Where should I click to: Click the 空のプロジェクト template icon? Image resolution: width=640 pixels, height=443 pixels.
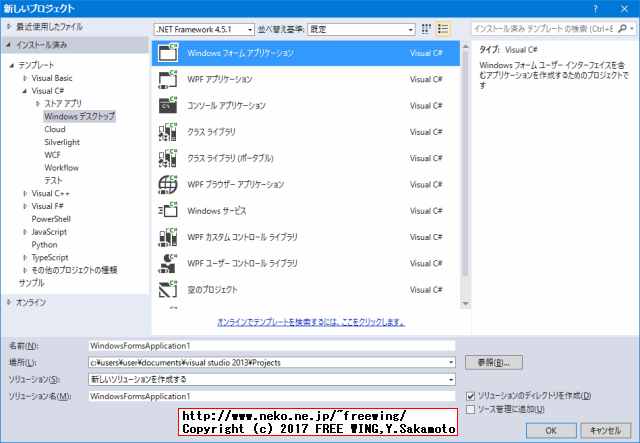tap(168, 289)
